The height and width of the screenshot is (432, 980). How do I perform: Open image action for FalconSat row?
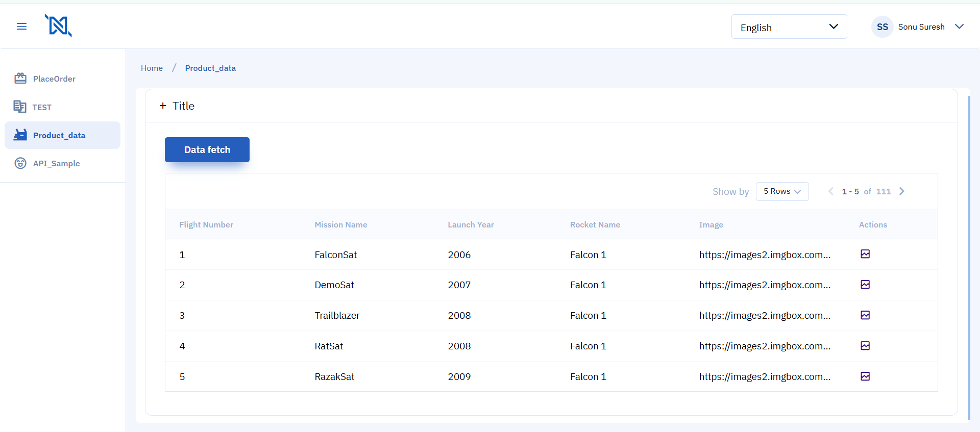coord(865,254)
